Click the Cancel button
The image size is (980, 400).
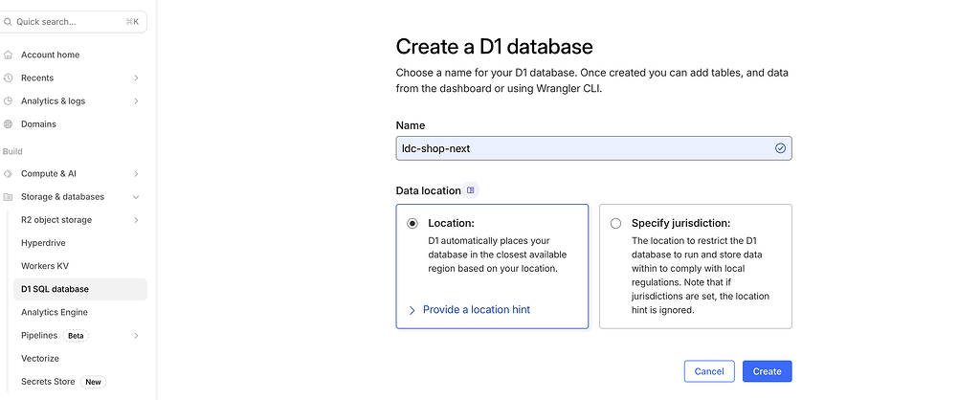tap(709, 371)
